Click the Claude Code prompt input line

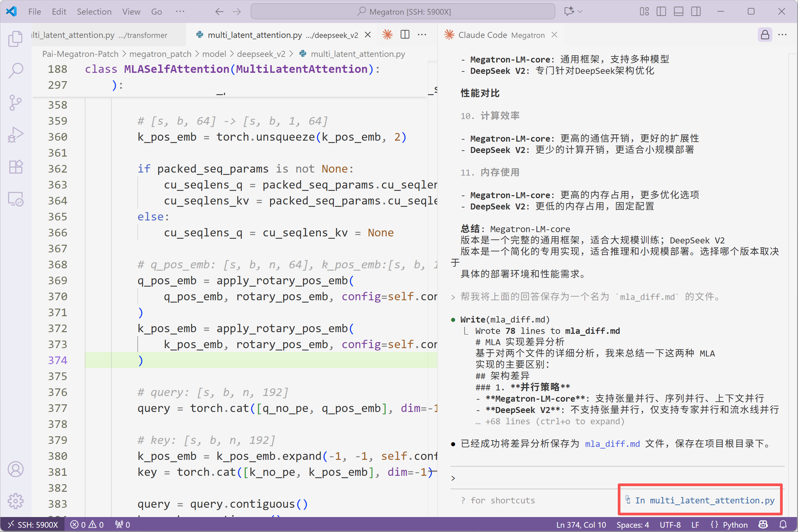[617, 478]
